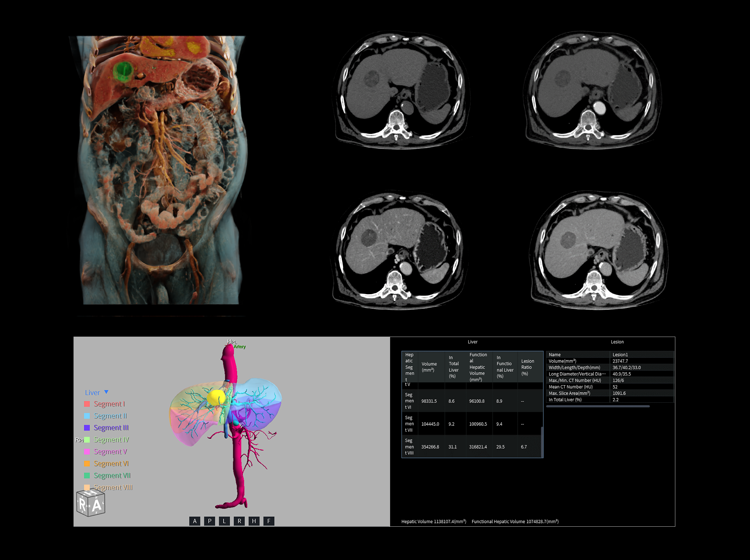Toggle Segment I red color square
Image resolution: width=750 pixels, height=560 pixels.
tap(87, 404)
